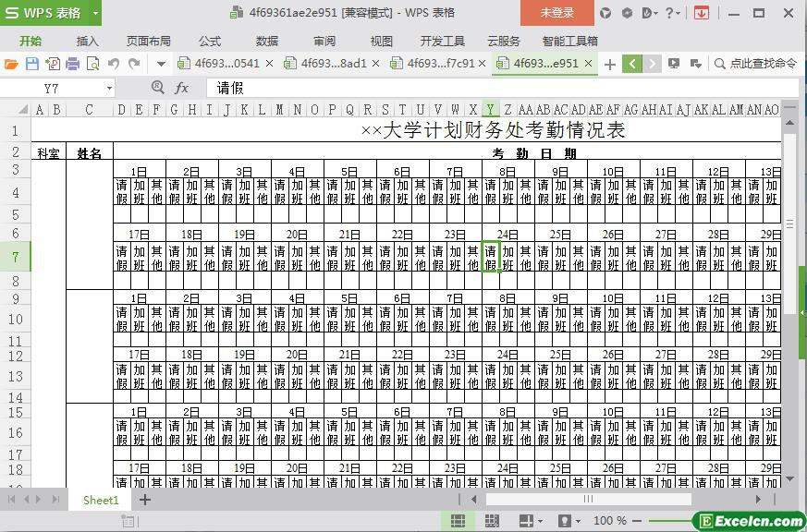Open the 公式 ribbon tab
The width and height of the screenshot is (807, 532).
tap(210, 42)
